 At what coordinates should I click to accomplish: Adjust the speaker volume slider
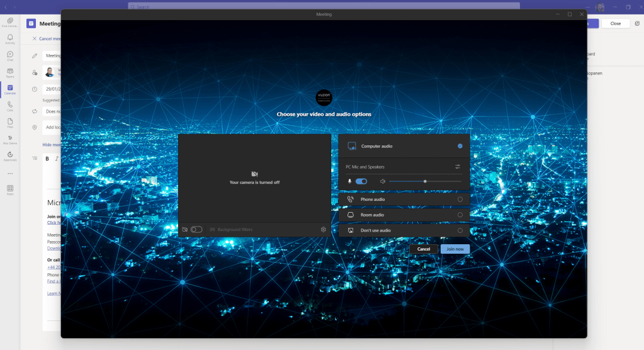point(425,181)
